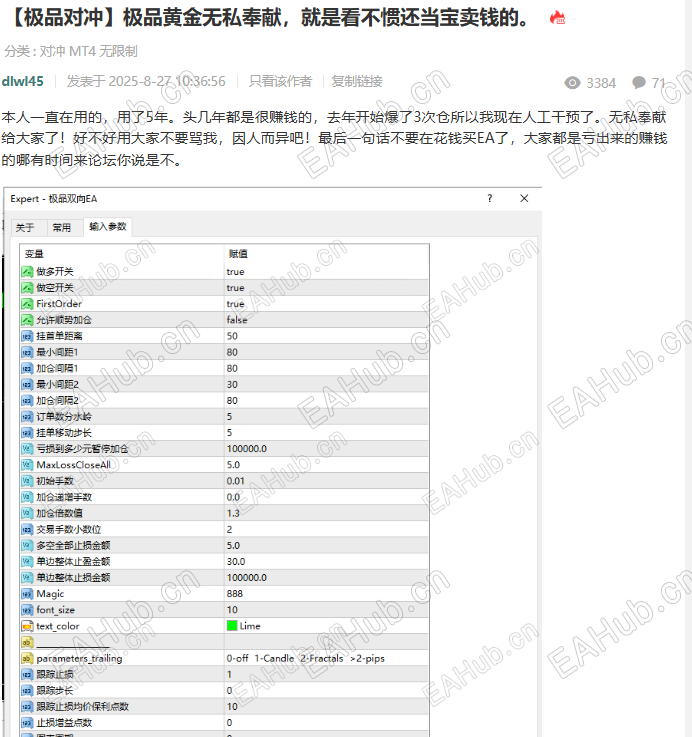
Task: Click the 订单数分水岭 row icon
Action: coord(27,416)
